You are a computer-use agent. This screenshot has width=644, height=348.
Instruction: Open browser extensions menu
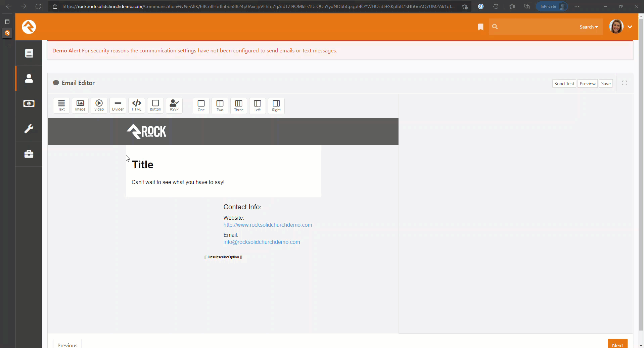(496, 6)
